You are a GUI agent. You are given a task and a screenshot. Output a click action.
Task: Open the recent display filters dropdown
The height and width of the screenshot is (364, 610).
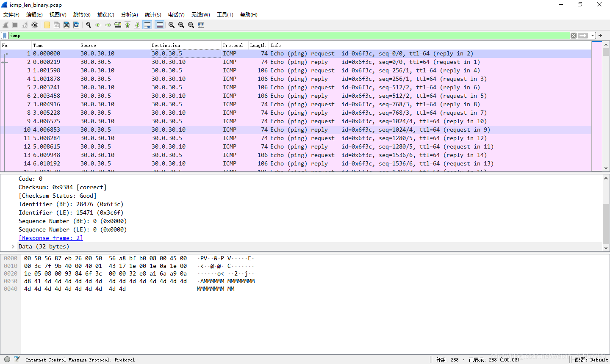pos(593,36)
